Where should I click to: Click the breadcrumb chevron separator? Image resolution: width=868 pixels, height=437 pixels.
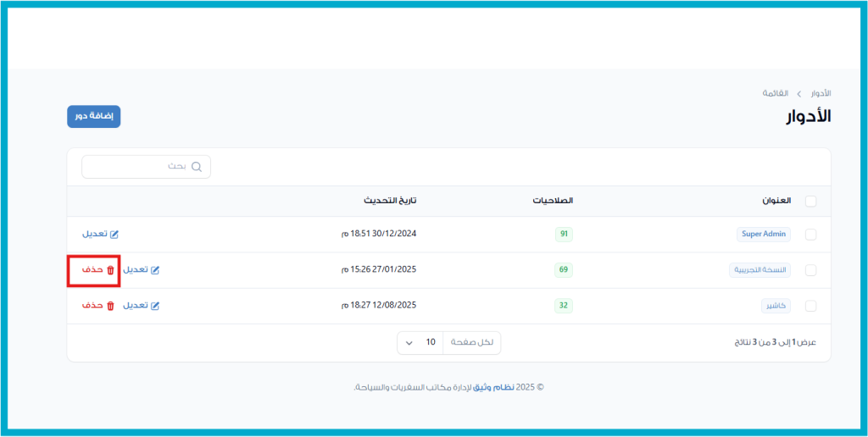(x=798, y=92)
